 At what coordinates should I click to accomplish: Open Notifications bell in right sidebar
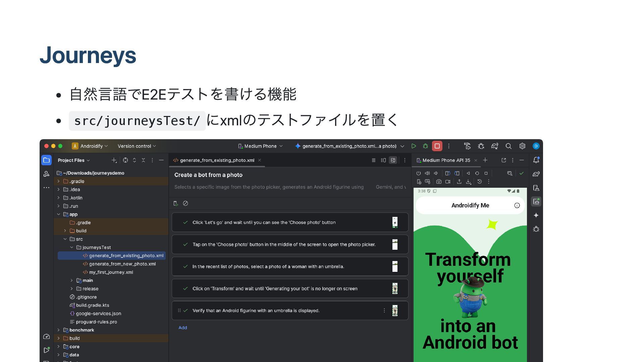pyautogui.click(x=536, y=160)
